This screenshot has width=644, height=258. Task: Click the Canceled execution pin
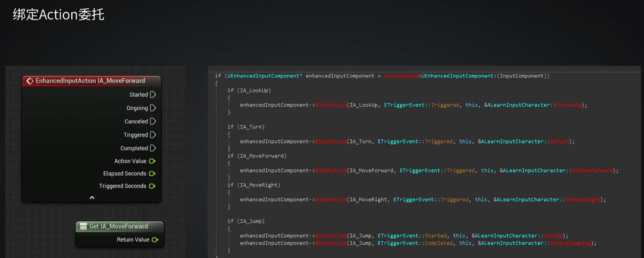[x=153, y=121]
